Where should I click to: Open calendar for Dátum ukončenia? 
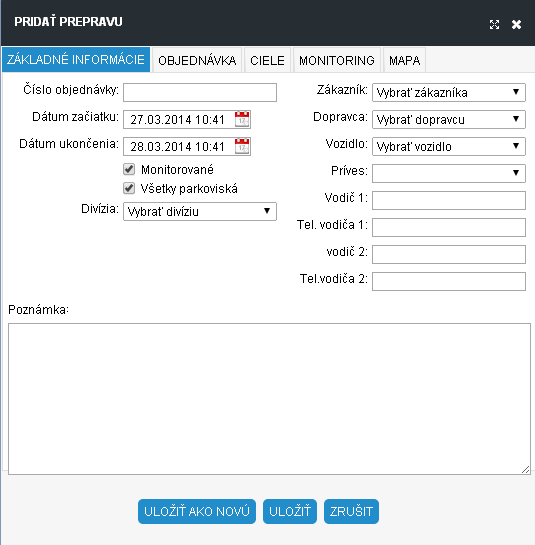click(242, 146)
